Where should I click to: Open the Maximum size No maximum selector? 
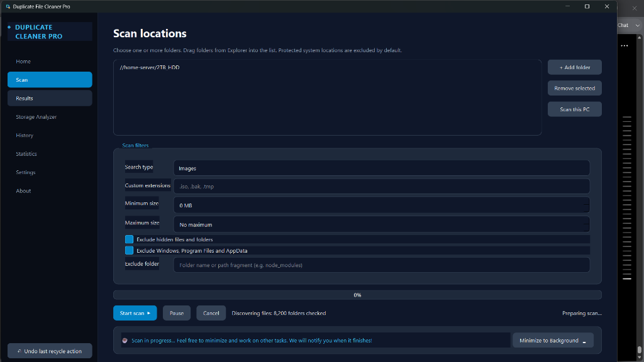pos(382,224)
